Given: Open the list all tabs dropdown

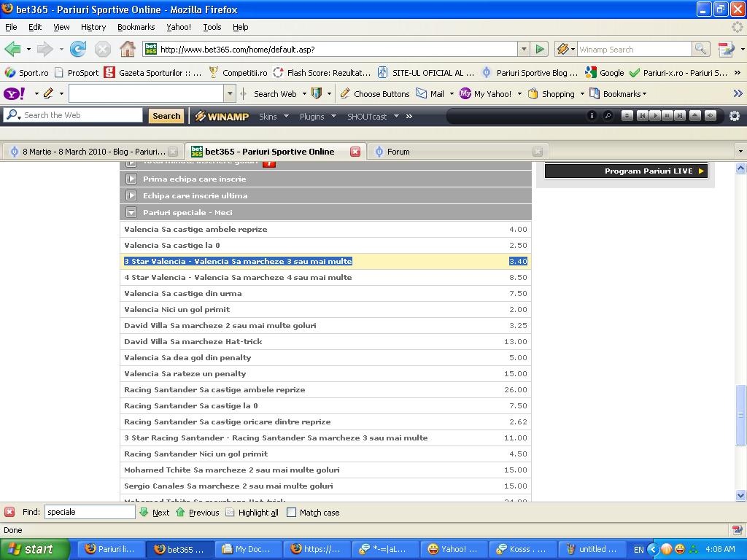Looking at the screenshot, I should coord(740,152).
